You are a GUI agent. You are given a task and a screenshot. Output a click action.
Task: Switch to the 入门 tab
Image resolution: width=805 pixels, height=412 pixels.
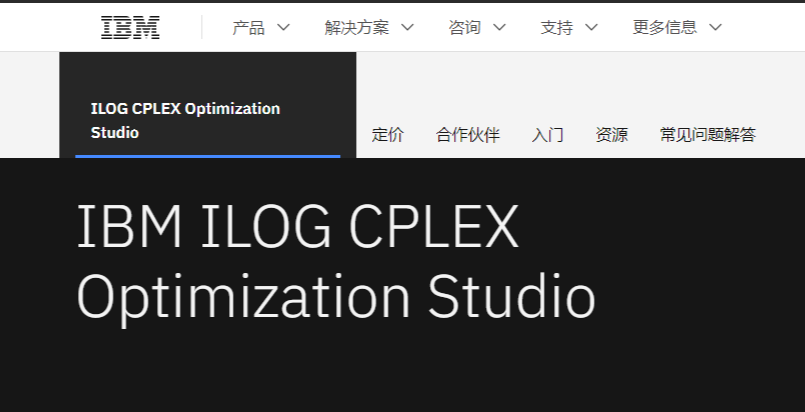click(x=548, y=135)
